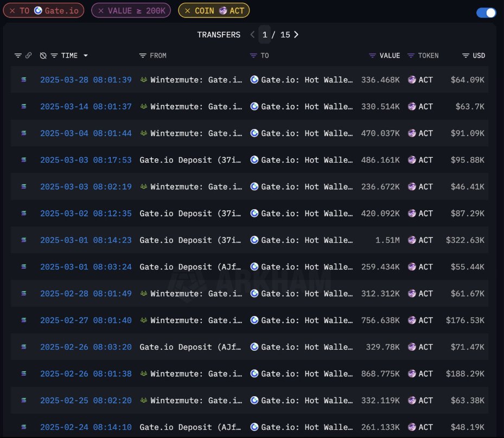
Task: Click the ACT coin icon in the COIN filter chip
Action: click(x=223, y=11)
